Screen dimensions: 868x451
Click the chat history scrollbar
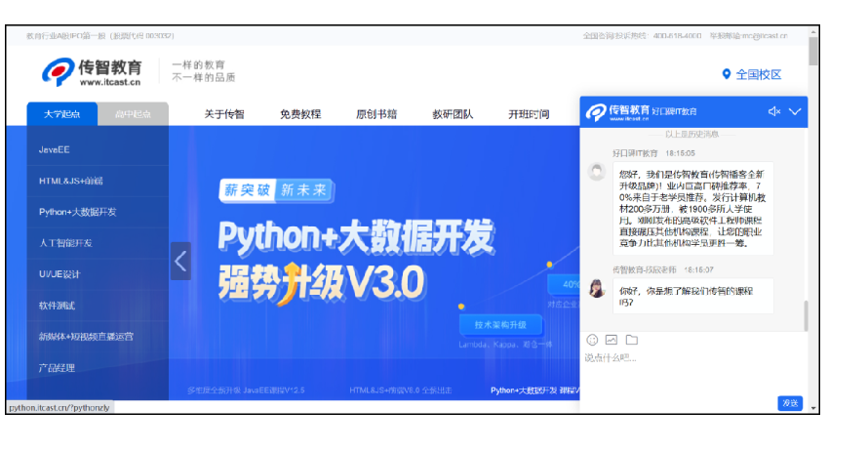(806, 316)
